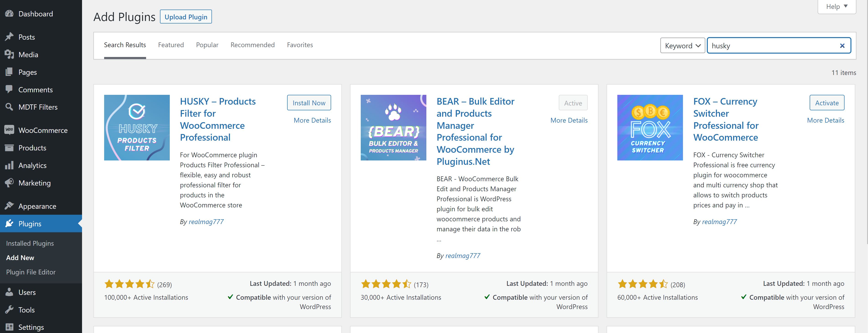
Task: Click the Posts pushpin icon
Action: coord(9,37)
